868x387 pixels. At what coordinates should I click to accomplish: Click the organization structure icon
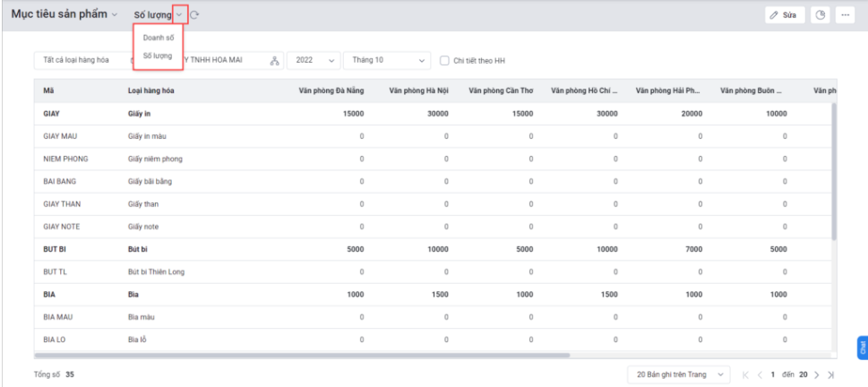click(275, 61)
